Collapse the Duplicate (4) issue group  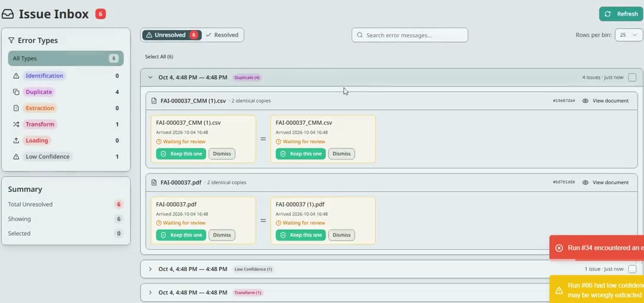pos(150,77)
